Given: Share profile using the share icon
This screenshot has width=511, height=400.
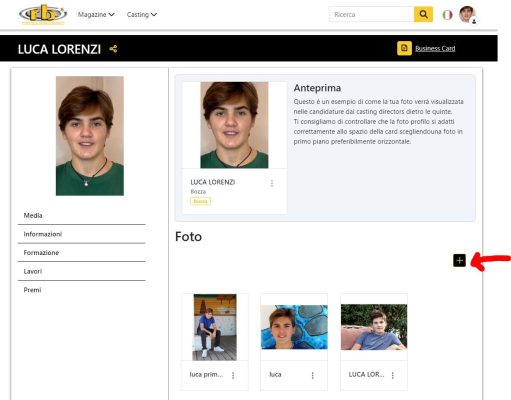Looking at the screenshot, I should [113, 49].
